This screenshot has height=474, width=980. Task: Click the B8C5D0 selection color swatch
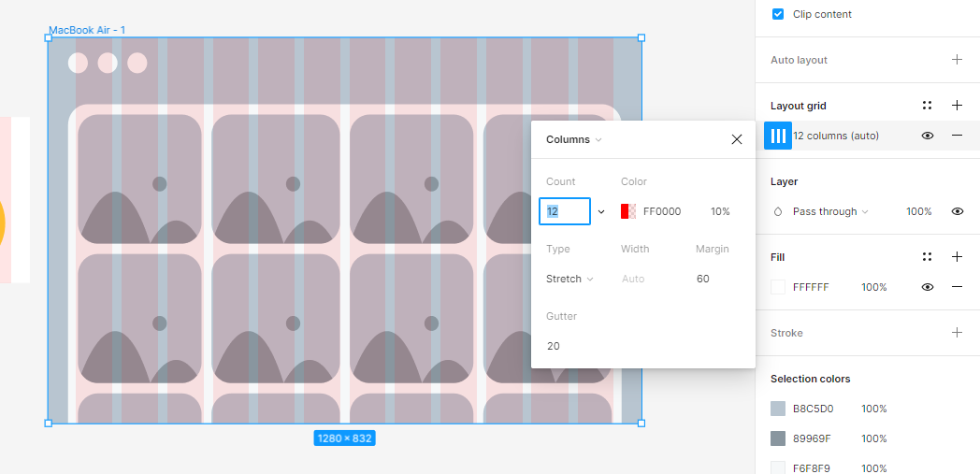pyautogui.click(x=778, y=409)
